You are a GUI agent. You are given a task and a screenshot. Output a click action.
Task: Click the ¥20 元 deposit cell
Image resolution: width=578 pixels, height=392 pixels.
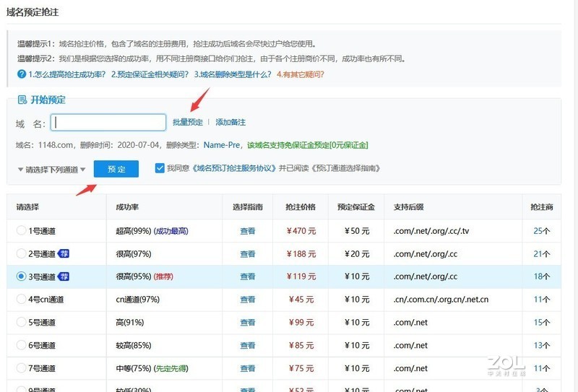[357, 254]
